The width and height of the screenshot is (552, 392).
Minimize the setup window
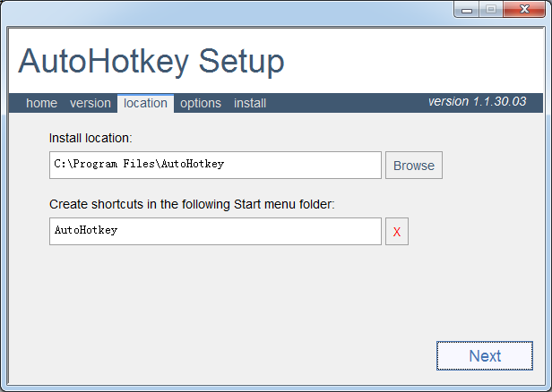[x=467, y=10]
